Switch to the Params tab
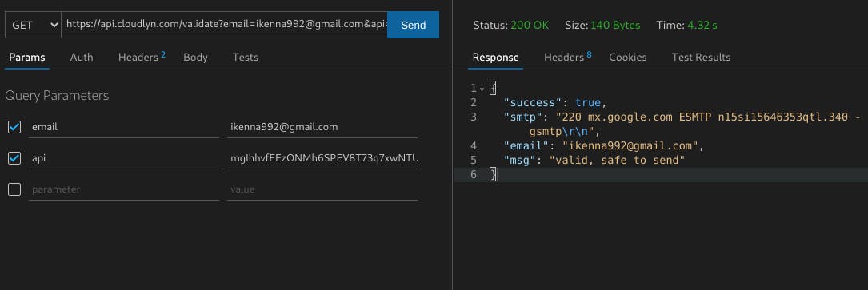Viewport: 868px width, 290px height. pos(27,57)
